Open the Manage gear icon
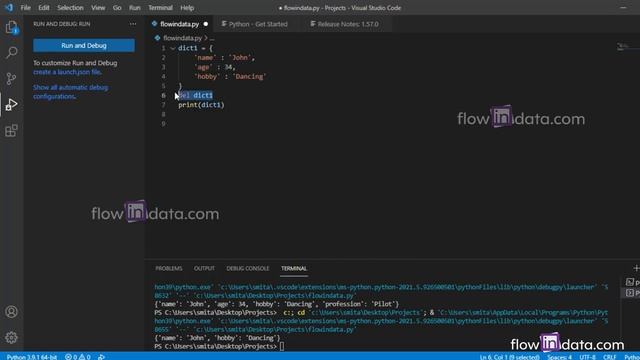This screenshot has height=360, width=640. (x=11, y=338)
